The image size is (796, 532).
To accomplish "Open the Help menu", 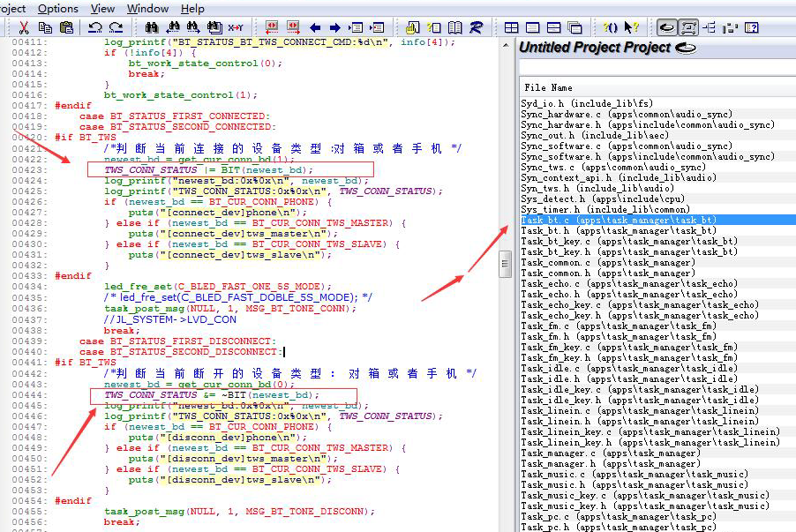I will [192, 9].
